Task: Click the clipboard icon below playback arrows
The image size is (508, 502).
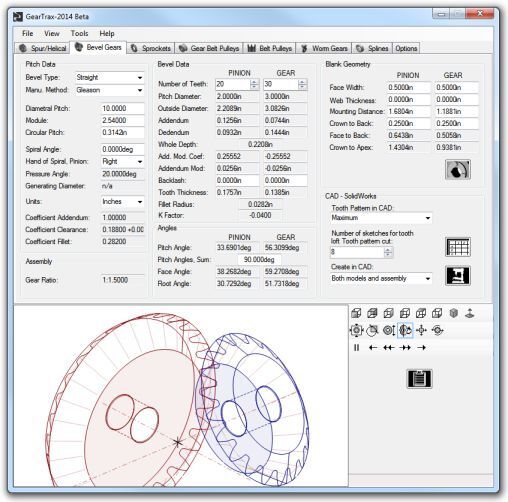Action: 419,379
